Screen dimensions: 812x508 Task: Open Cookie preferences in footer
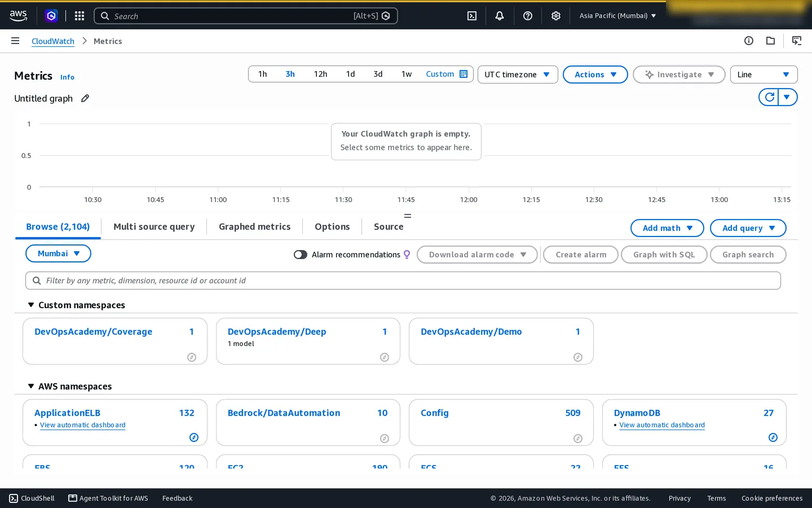pos(772,498)
